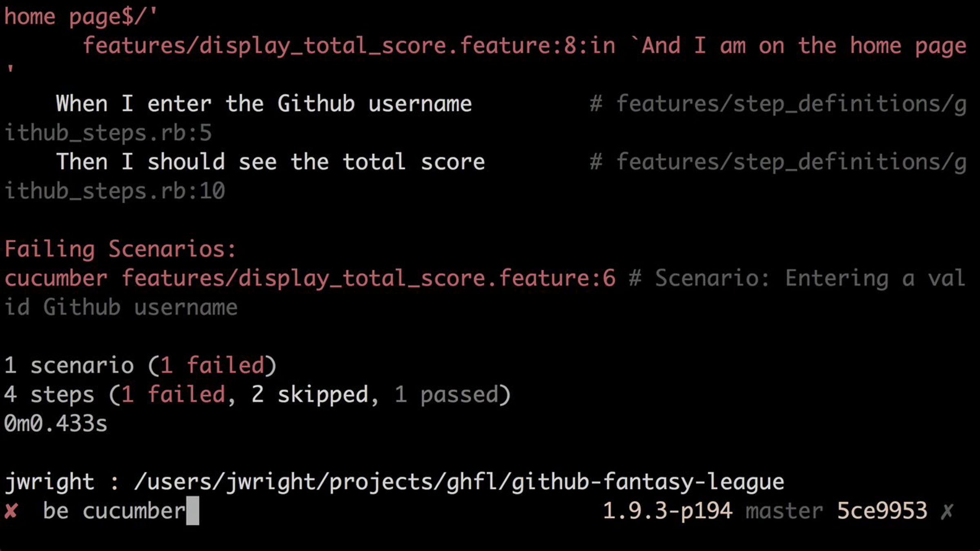The height and width of the screenshot is (551, 980).
Task: Click display_total_score.feature:8 error trace line
Action: pyautogui.click(x=524, y=46)
